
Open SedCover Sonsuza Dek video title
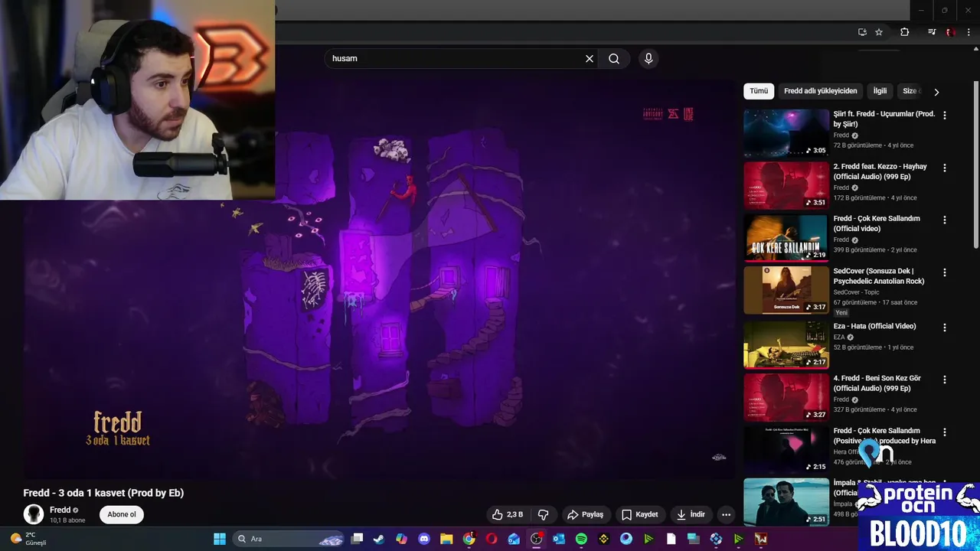click(879, 276)
